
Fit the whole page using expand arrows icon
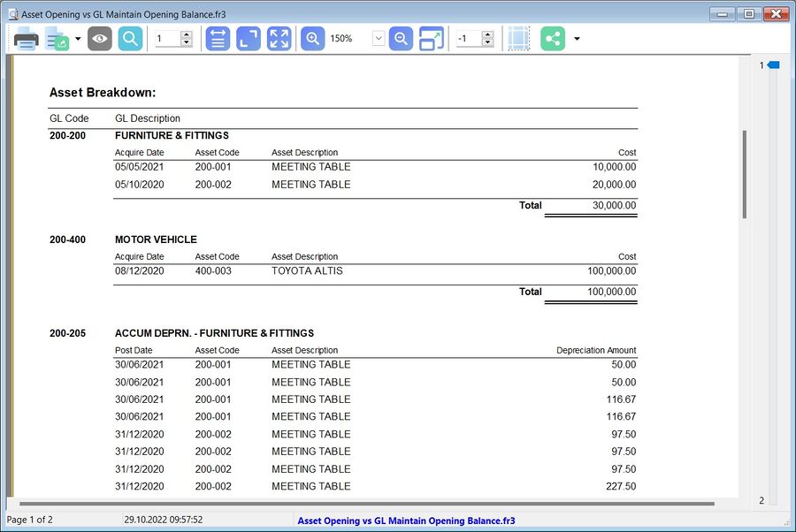[279, 38]
